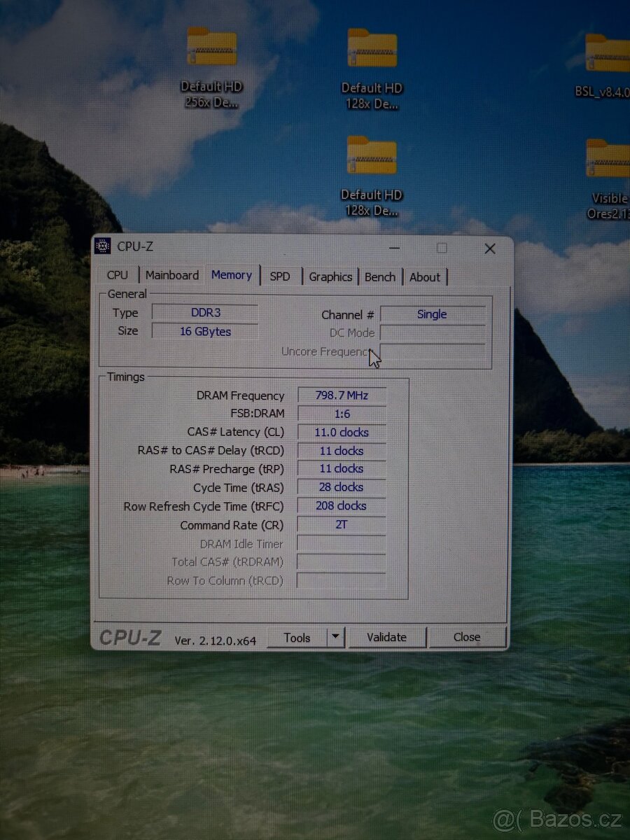Select the lower Default HD 128x zip folder

point(372,175)
